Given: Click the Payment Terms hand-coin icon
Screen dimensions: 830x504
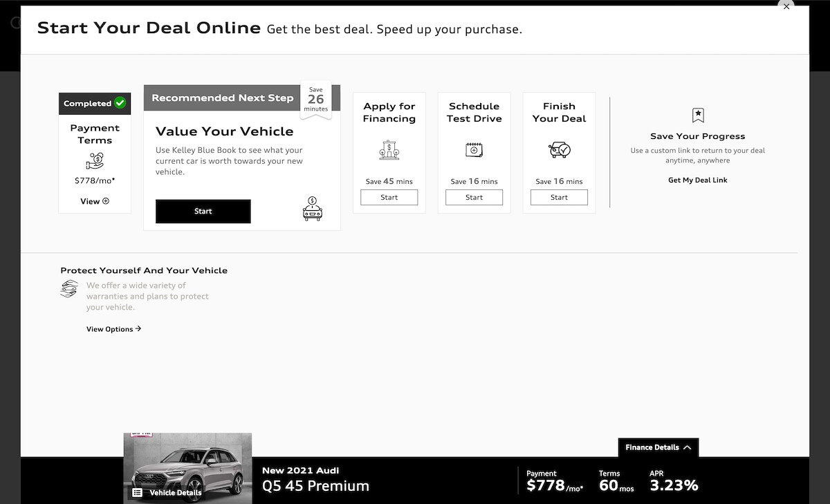Looking at the screenshot, I should 95,161.
